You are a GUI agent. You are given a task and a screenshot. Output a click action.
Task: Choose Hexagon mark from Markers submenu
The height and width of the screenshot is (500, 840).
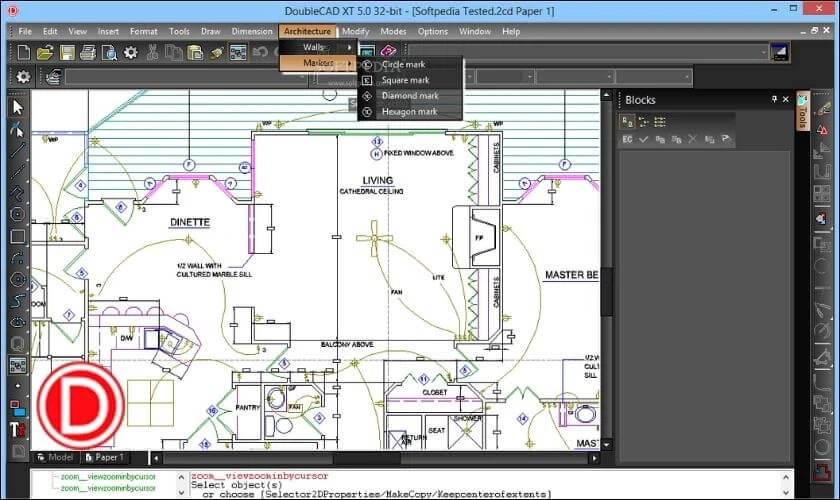410,111
